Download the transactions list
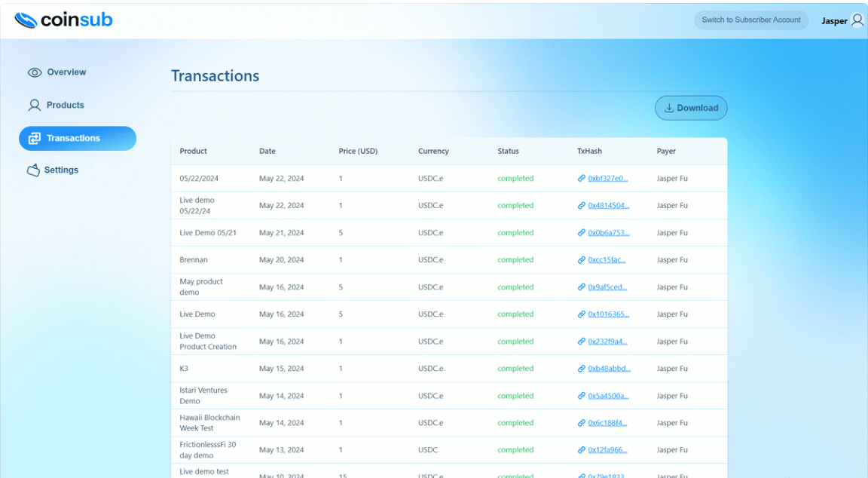Image resolution: width=868 pixels, height=478 pixels. pos(691,108)
